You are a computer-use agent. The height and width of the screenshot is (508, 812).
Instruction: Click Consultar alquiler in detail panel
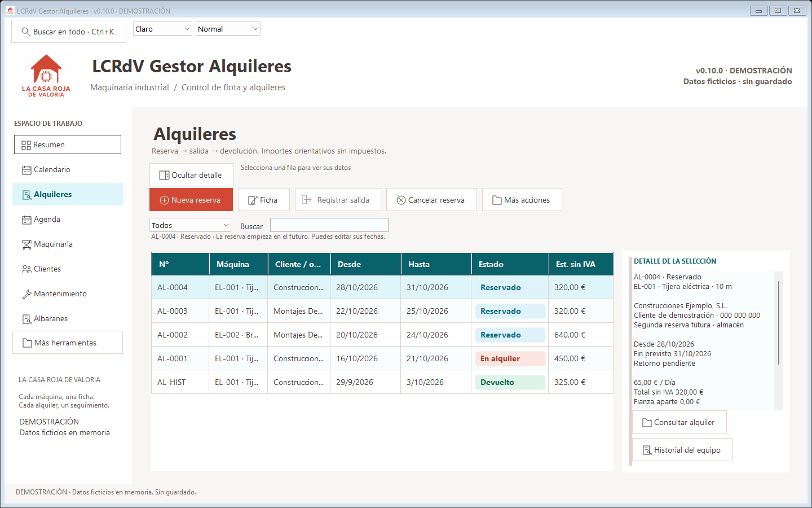(679, 422)
